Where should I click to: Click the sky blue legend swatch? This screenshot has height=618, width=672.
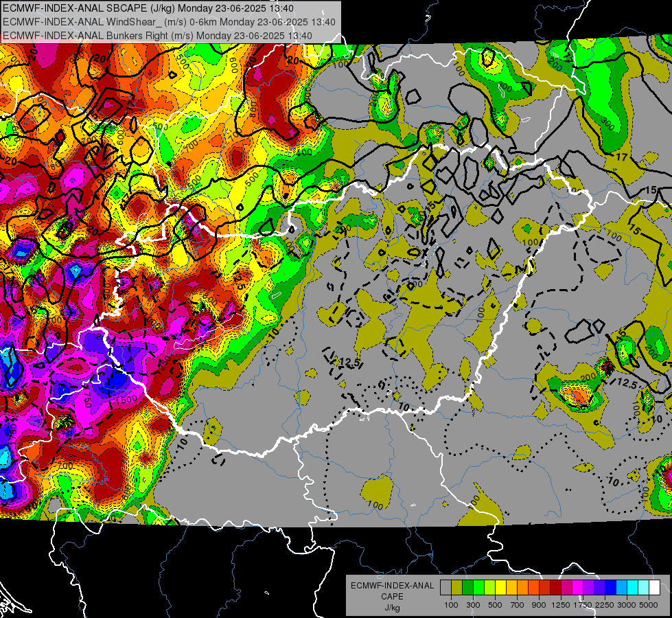(622, 587)
